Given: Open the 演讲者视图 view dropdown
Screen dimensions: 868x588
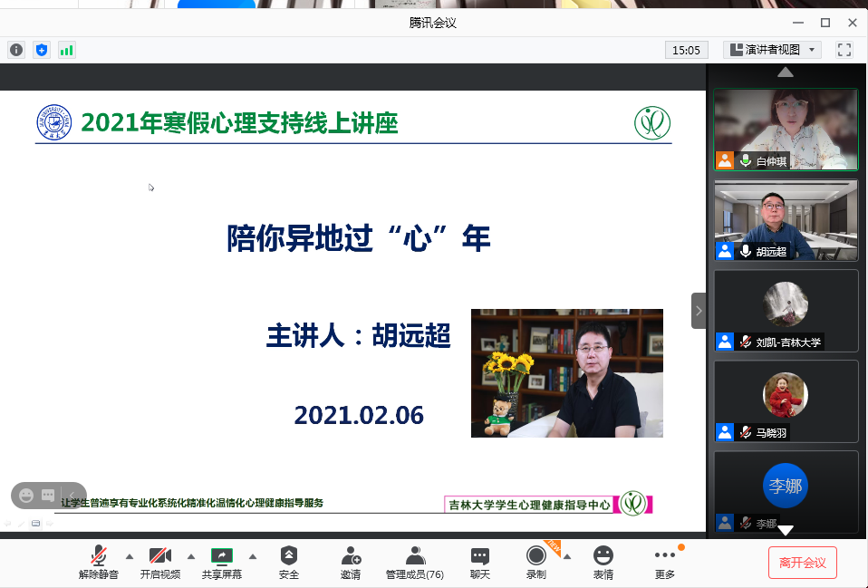Looking at the screenshot, I should click(772, 50).
